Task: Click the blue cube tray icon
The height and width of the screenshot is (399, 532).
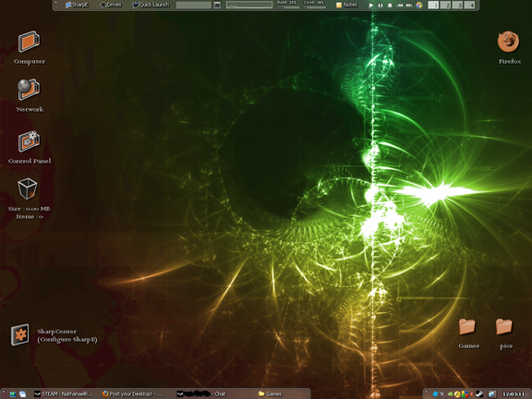Action: pyautogui.click(x=435, y=393)
